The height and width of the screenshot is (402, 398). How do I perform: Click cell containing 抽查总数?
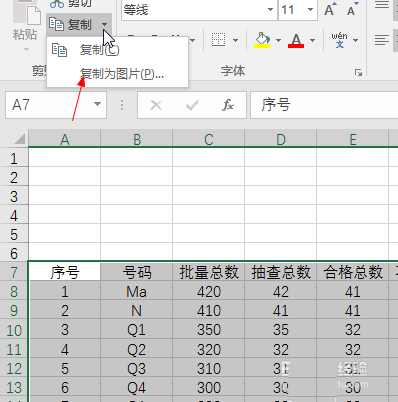[x=281, y=272]
